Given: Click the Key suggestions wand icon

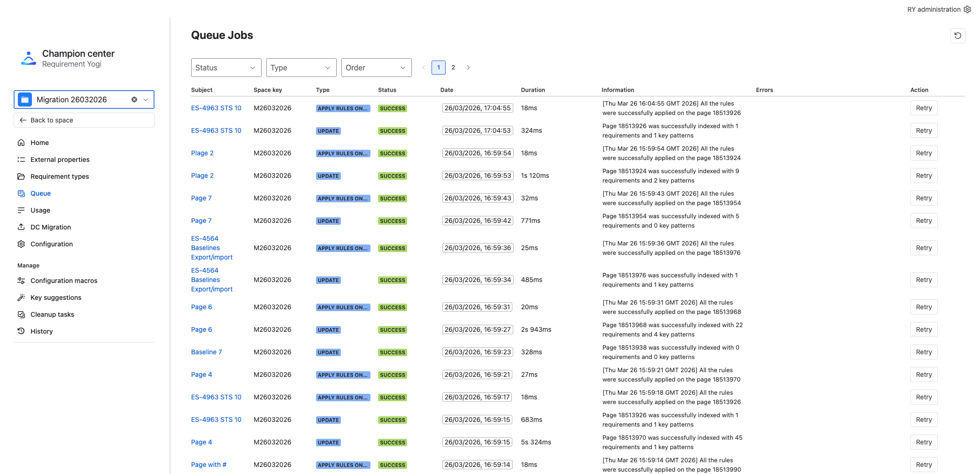Looking at the screenshot, I should [x=21, y=298].
